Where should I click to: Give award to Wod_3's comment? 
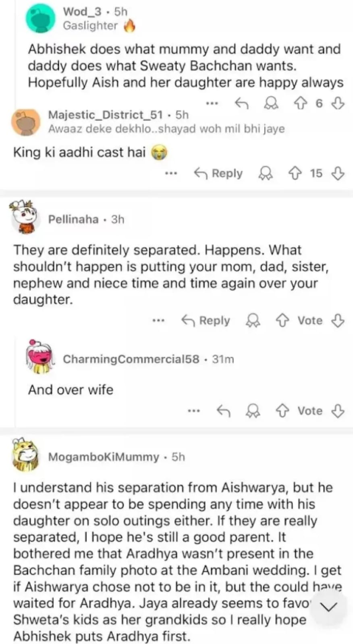click(x=271, y=104)
